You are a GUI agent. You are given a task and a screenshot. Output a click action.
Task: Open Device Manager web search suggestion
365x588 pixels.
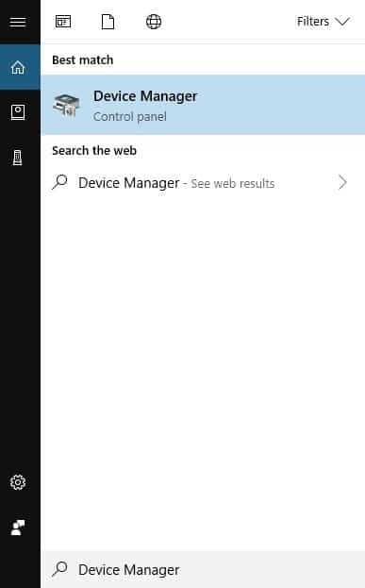tap(203, 183)
